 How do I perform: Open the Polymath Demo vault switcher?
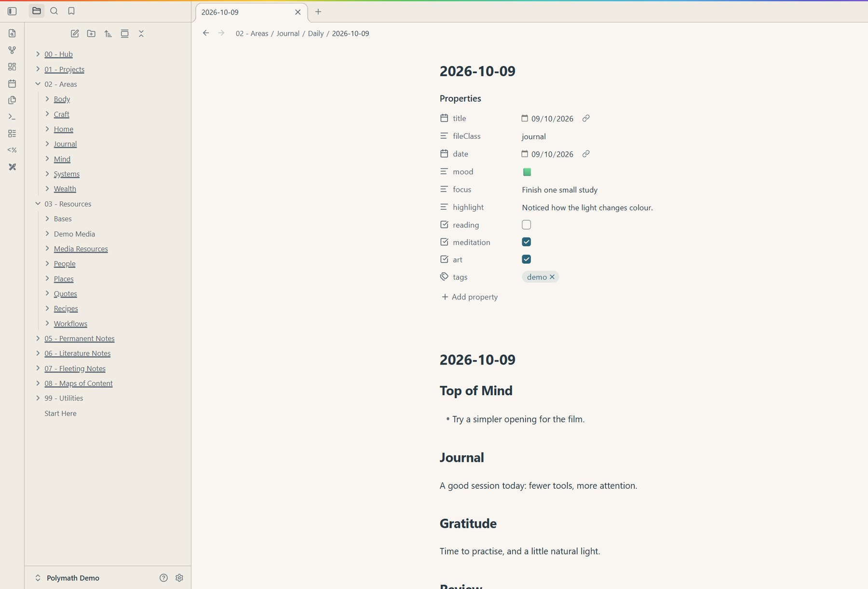coord(67,578)
